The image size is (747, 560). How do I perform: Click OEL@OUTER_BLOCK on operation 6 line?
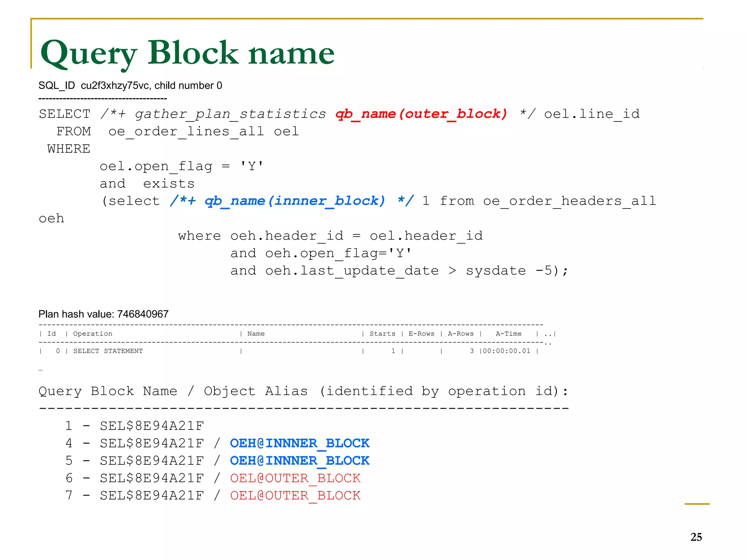(x=295, y=478)
